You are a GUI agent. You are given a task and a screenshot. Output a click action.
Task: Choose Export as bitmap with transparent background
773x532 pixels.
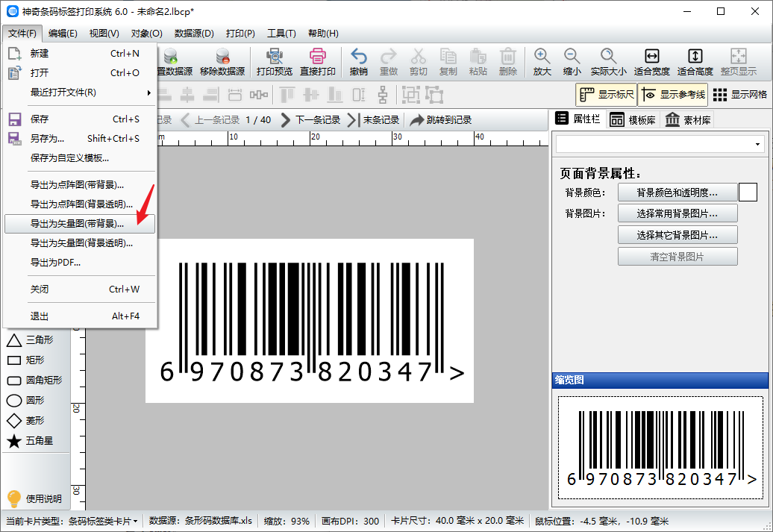(x=80, y=204)
